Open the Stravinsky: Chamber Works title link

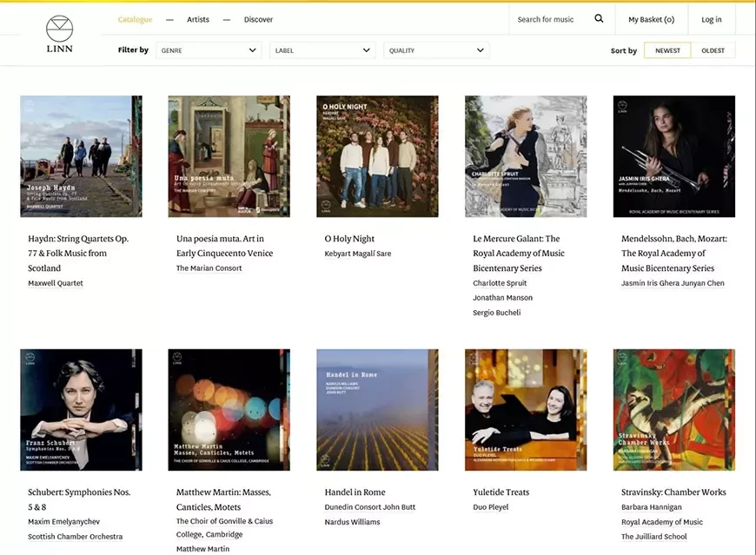(673, 492)
